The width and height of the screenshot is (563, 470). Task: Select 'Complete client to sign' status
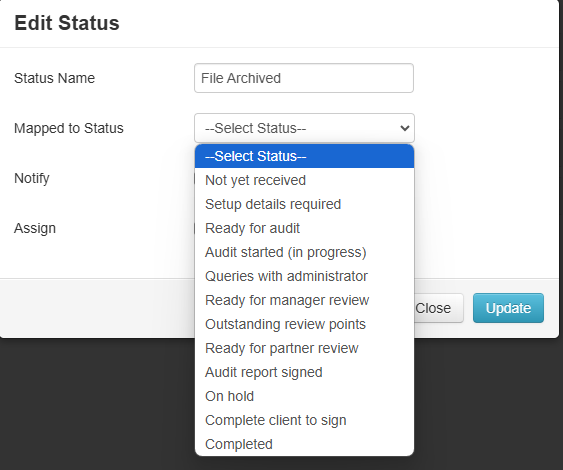pos(304,420)
